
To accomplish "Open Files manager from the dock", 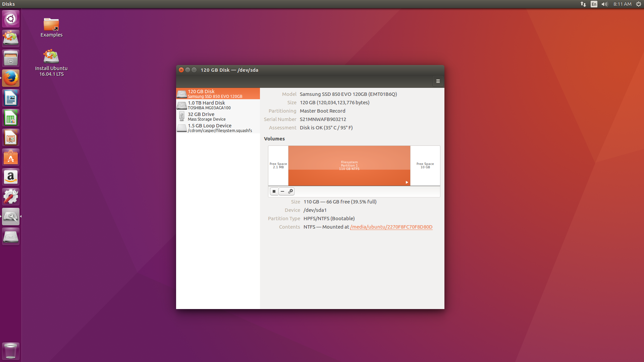I will [x=11, y=58].
